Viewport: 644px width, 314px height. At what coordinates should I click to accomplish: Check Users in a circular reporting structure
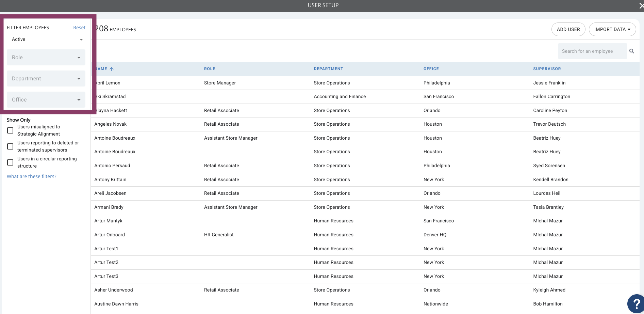pyautogui.click(x=10, y=162)
